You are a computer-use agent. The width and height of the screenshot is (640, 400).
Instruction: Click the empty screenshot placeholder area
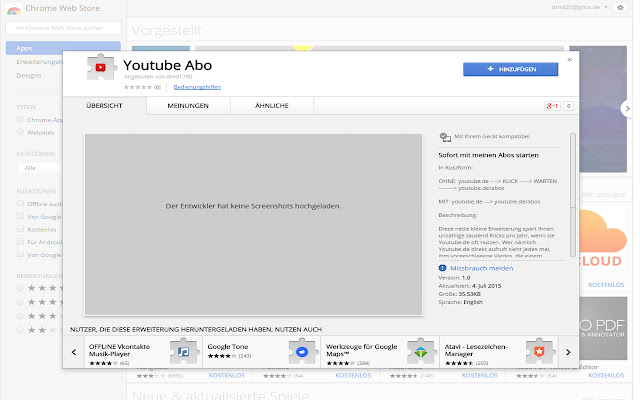click(x=253, y=224)
